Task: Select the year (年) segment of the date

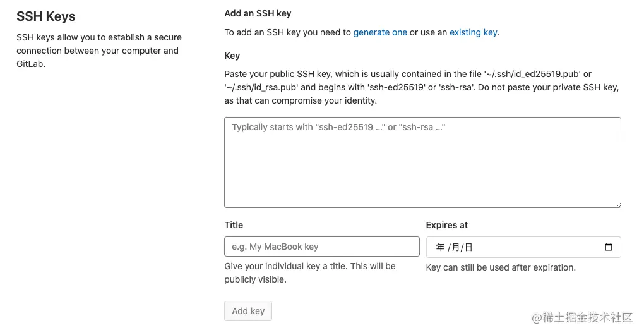Action: click(x=440, y=247)
